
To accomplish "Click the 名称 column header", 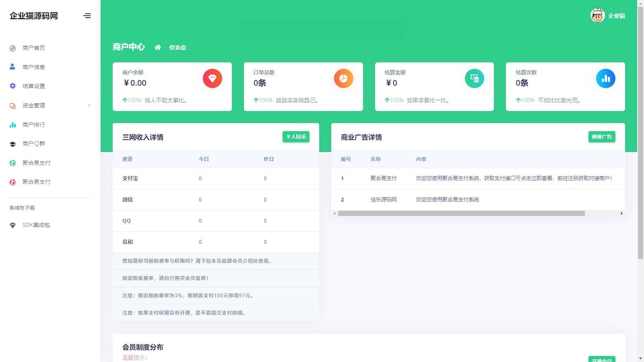I will click(376, 159).
